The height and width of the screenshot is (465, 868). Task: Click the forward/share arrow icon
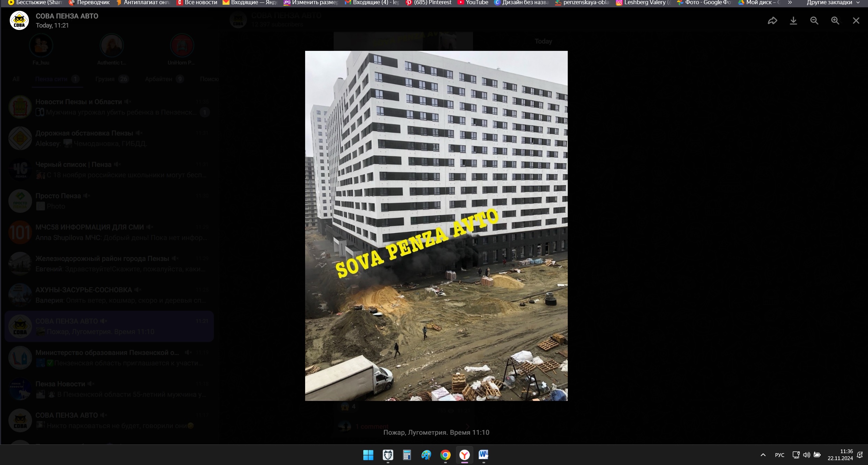point(772,21)
